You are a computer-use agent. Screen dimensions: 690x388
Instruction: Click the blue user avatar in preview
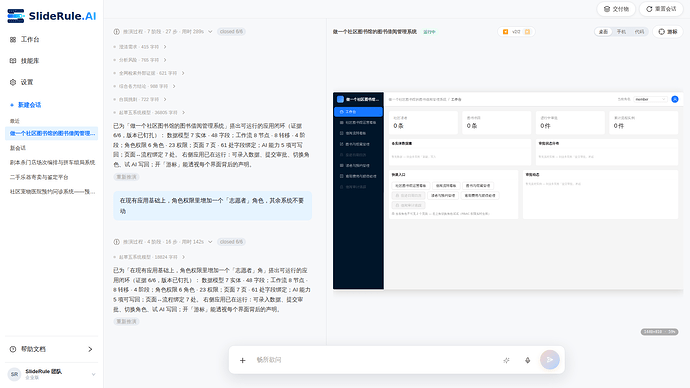click(x=675, y=99)
